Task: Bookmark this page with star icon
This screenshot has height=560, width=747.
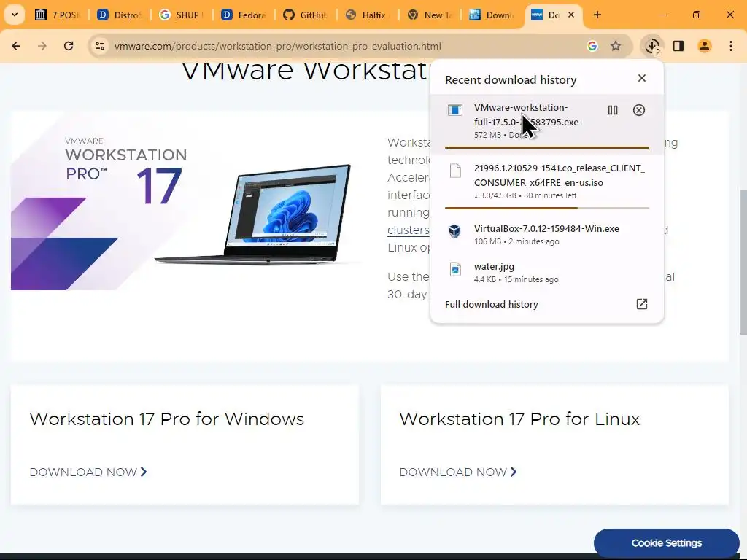Action: point(616,46)
